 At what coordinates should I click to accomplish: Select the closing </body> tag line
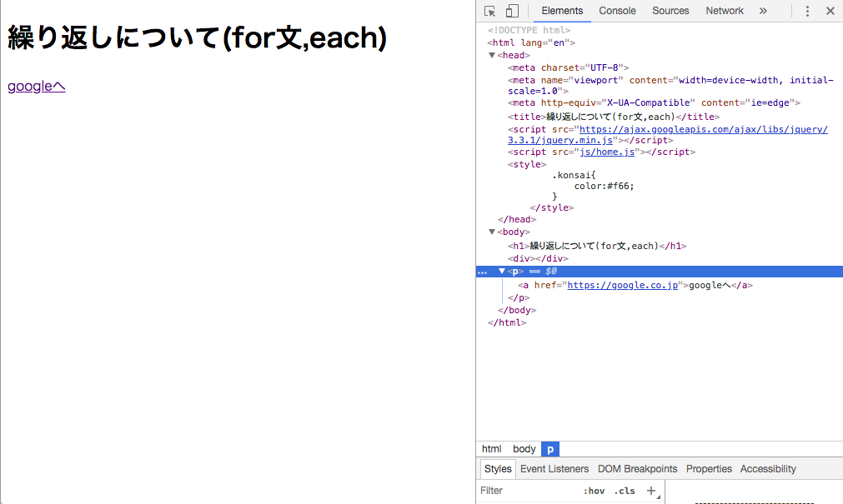click(517, 310)
